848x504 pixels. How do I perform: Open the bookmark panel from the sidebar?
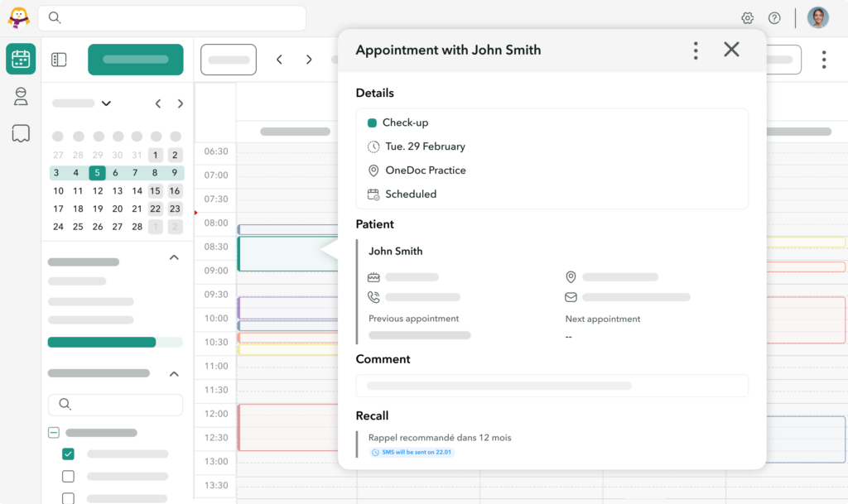click(x=20, y=132)
